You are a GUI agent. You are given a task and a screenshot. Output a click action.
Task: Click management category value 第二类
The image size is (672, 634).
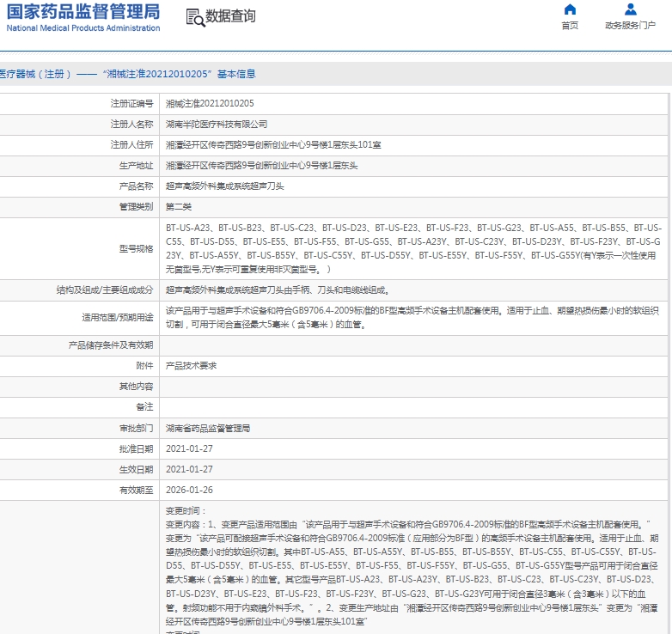[x=179, y=207]
